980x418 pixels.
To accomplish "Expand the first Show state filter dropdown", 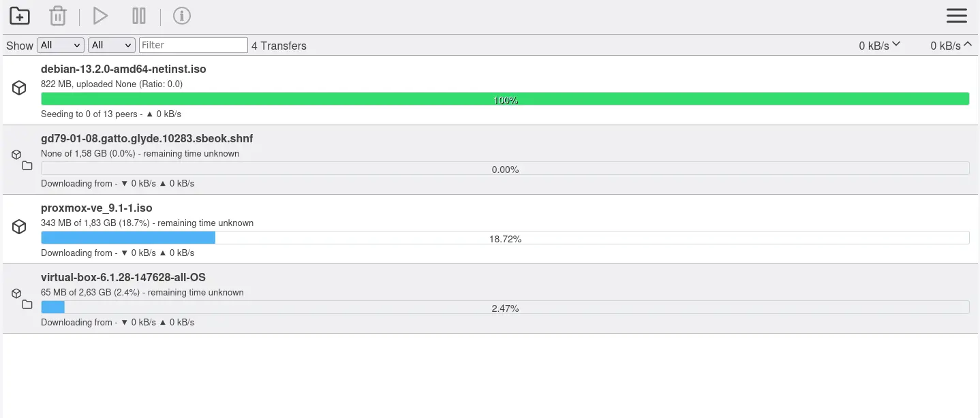I will [x=61, y=45].
